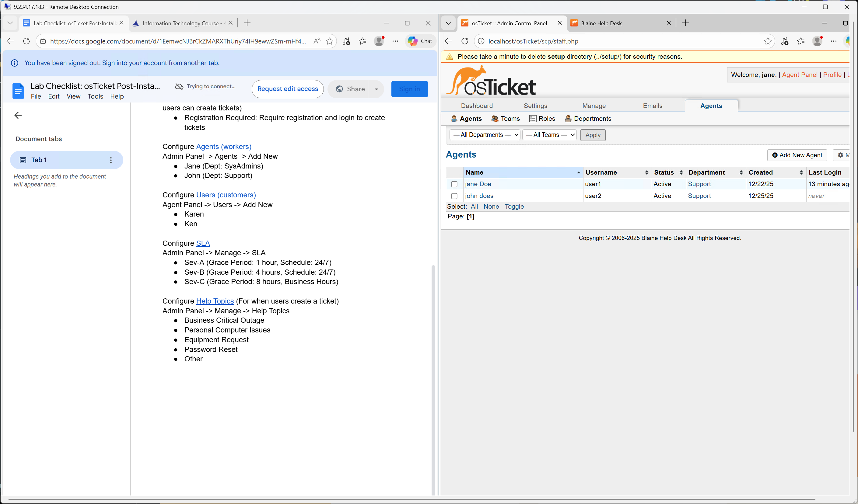The width and height of the screenshot is (858, 504).
Task: Open the Roles section icon
Action: (x=533, y=118)
